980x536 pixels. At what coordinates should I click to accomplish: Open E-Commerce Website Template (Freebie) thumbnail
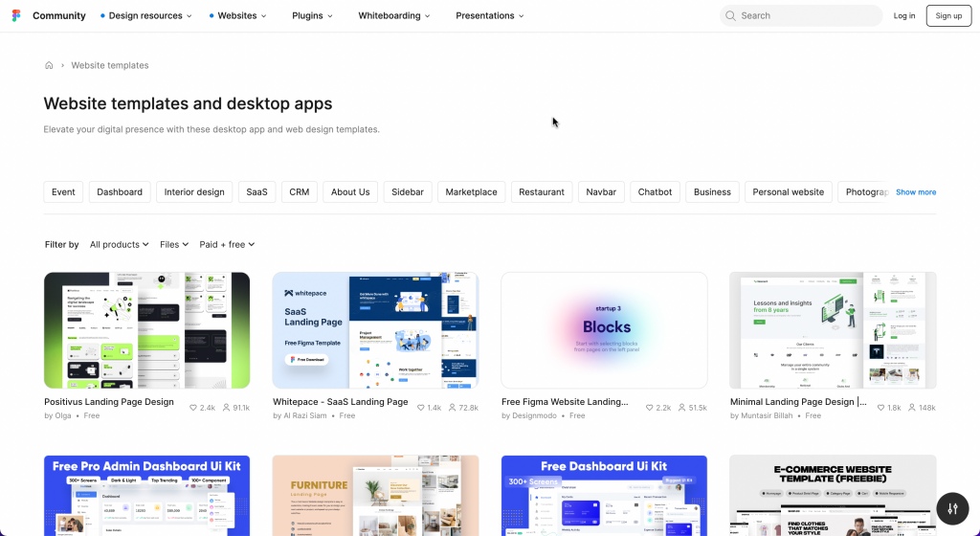[x=834, y=496]
